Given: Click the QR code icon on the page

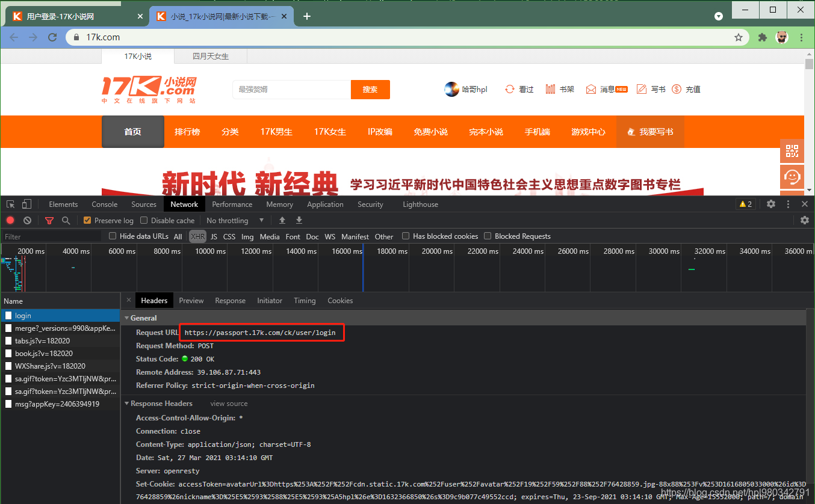Looking at the screenshot, I should click(x=792, y=150).
